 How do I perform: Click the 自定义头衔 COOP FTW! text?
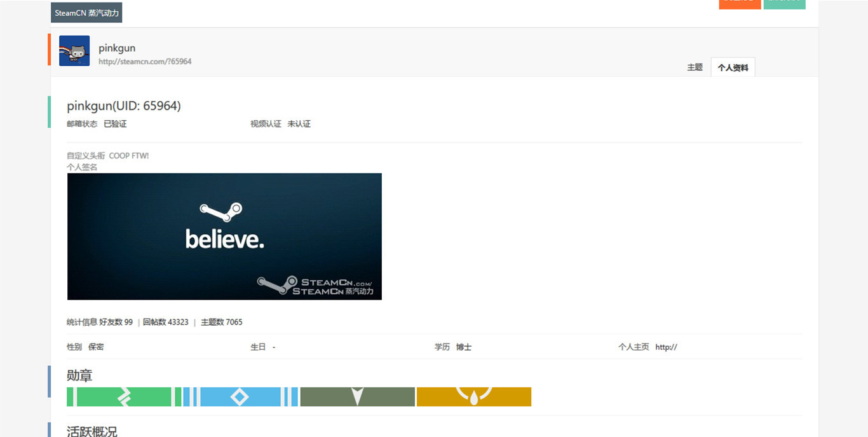(108, 156)
